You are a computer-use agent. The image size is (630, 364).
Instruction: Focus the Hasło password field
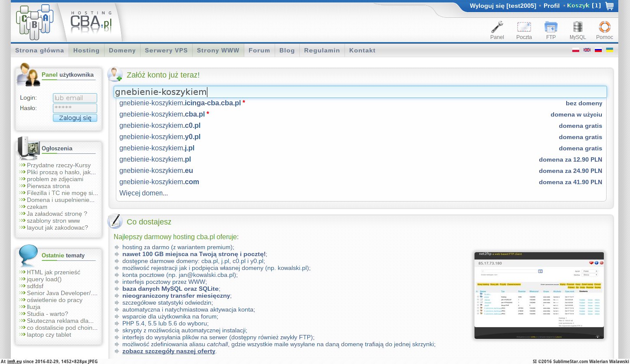(x=75, y=108)
